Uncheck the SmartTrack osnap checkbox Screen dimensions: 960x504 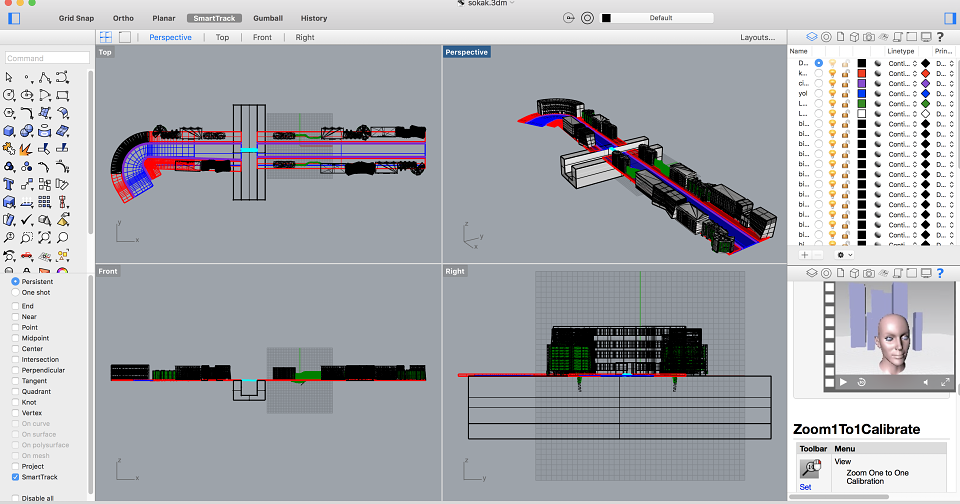coord(15,477)
